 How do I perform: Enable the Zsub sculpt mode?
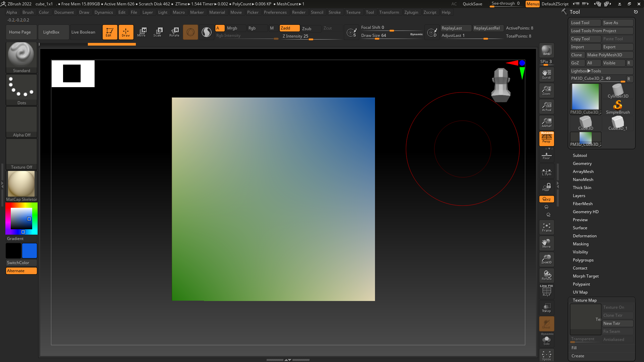pyautogui.click(x=307, y=28)
